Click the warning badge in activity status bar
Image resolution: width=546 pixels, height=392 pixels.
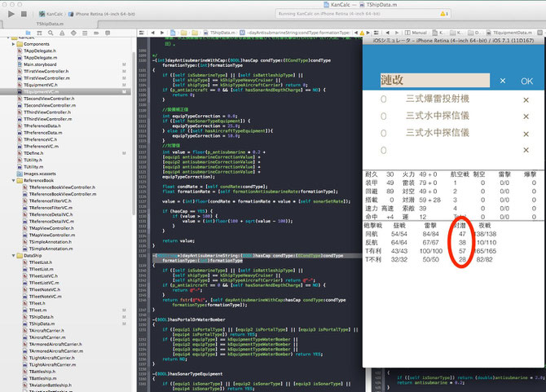point(444,14)
